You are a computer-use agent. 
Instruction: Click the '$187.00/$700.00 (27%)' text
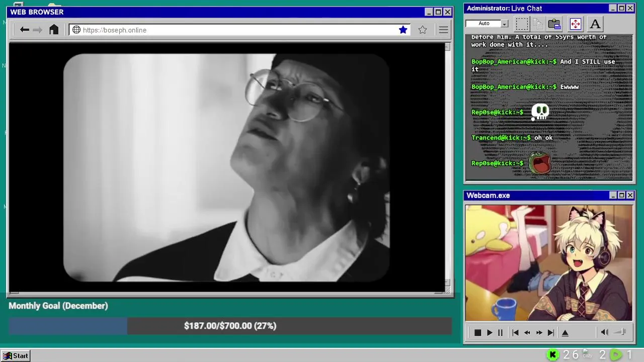click(x=230, y=326)
